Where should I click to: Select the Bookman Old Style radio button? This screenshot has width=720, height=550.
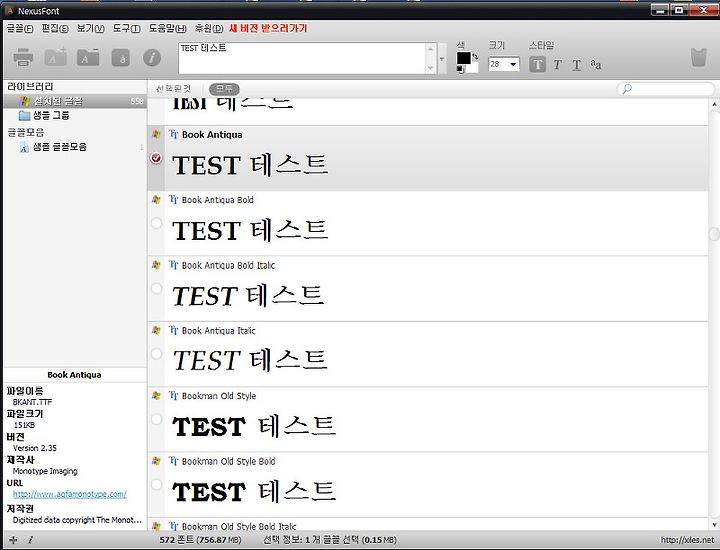156,419
